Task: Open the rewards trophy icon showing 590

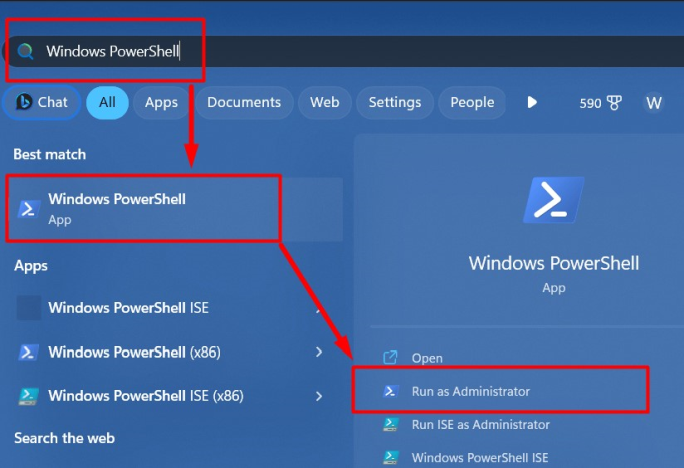Action: click(615, 103)
